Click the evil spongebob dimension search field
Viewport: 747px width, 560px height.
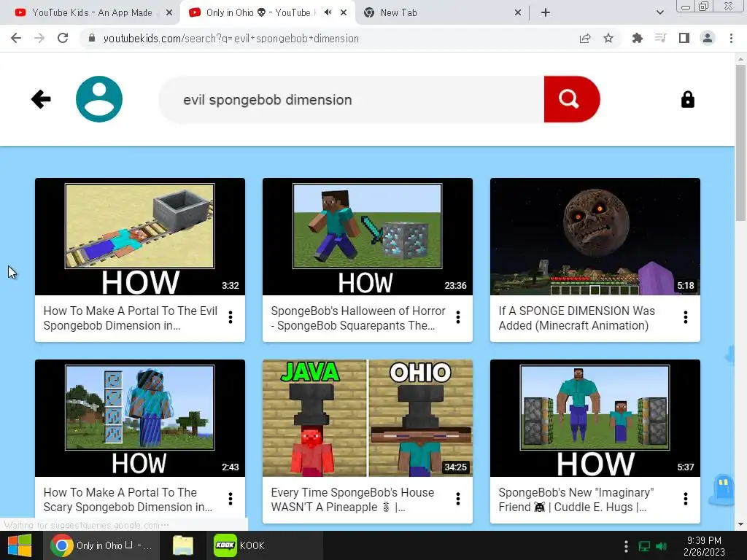coord(352,99)
